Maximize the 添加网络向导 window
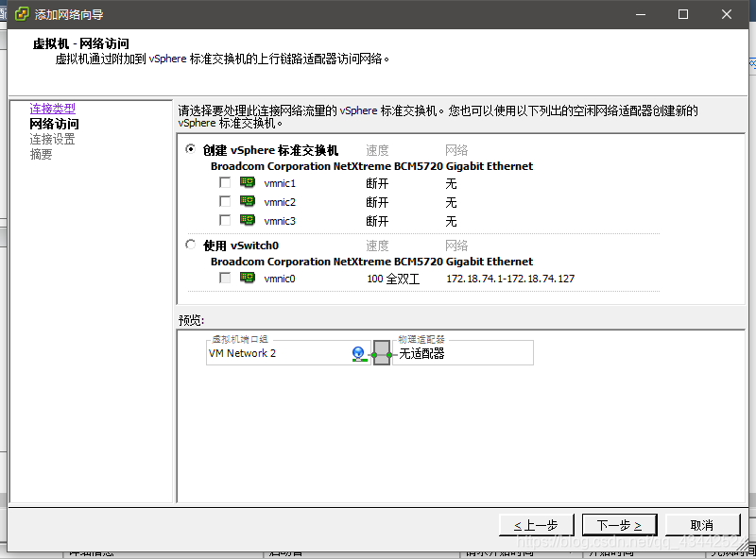Image resolution: width=756 pixels, height=559 pixels. (x=683, y=14)
